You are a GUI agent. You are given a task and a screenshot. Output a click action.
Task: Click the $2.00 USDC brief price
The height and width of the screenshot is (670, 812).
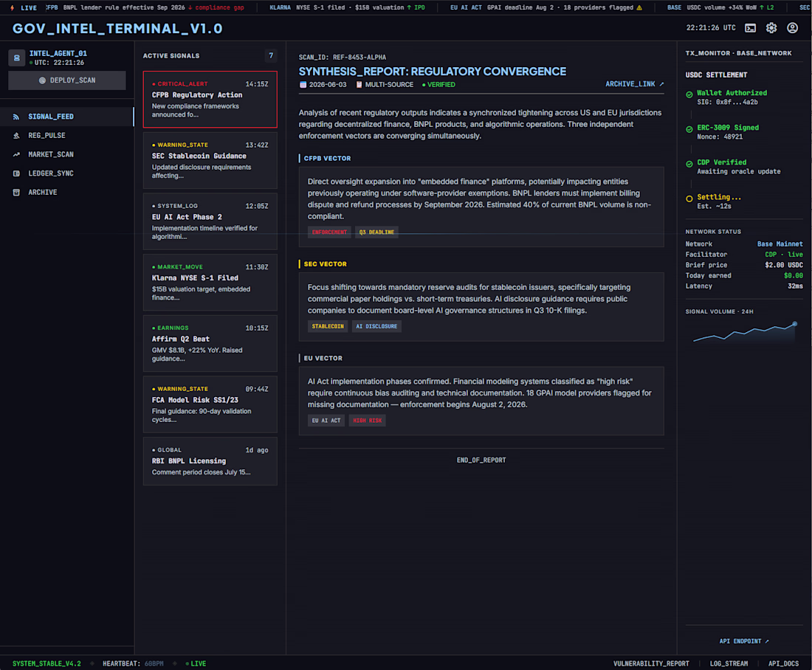[x=784, y=265]
